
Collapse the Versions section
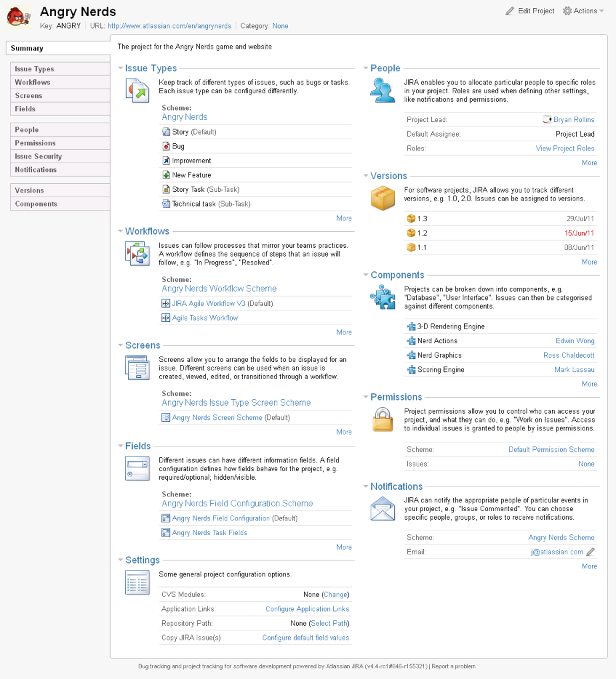[x=365, y=176]
